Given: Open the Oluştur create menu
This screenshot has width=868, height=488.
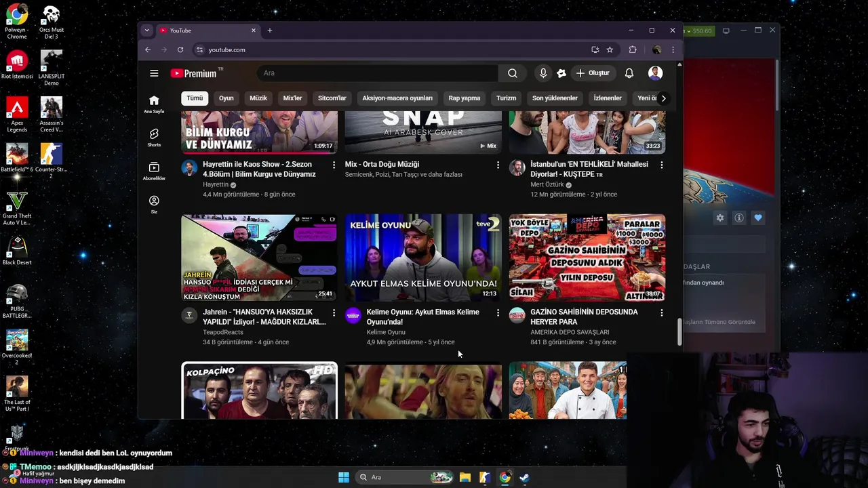Looking at the screenshot, I should click(593, 73).
